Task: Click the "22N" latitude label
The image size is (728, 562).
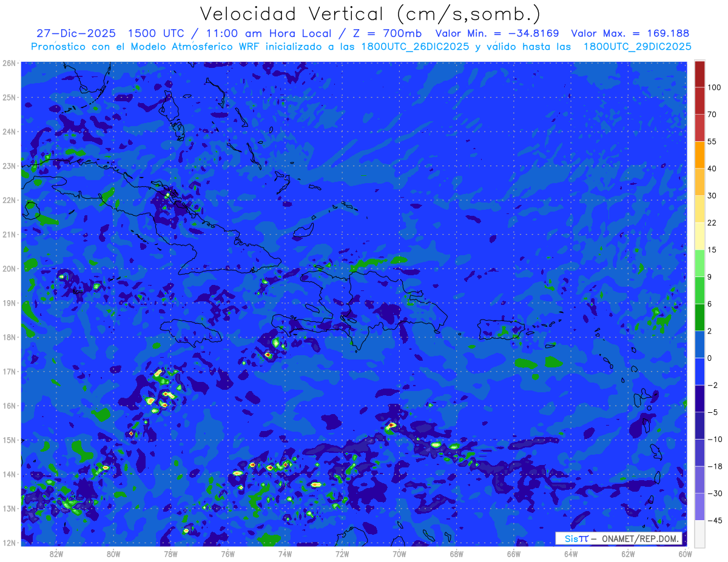Action: (9, 200)
